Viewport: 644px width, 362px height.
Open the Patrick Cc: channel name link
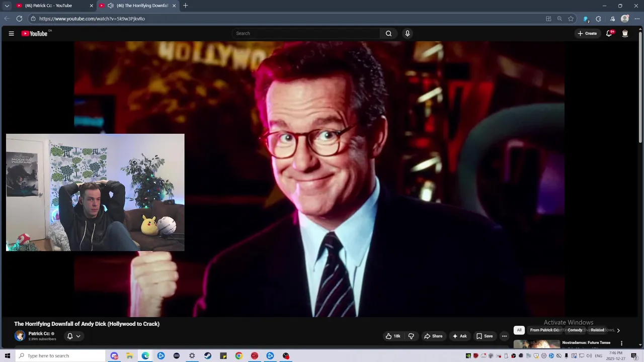[x=39, y=333]
